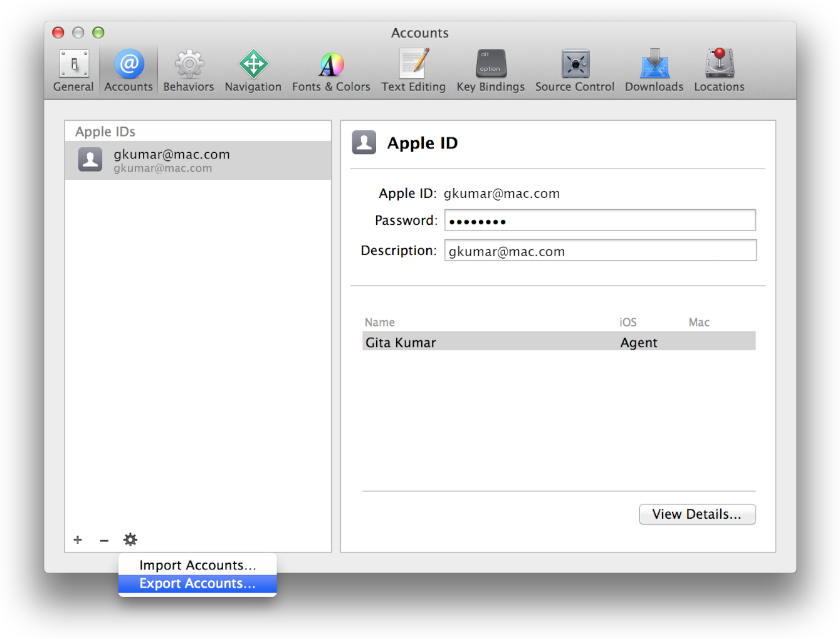Screen dimensions: 840x639
Task: Click the Agent role cell
Action: (639, 343)
